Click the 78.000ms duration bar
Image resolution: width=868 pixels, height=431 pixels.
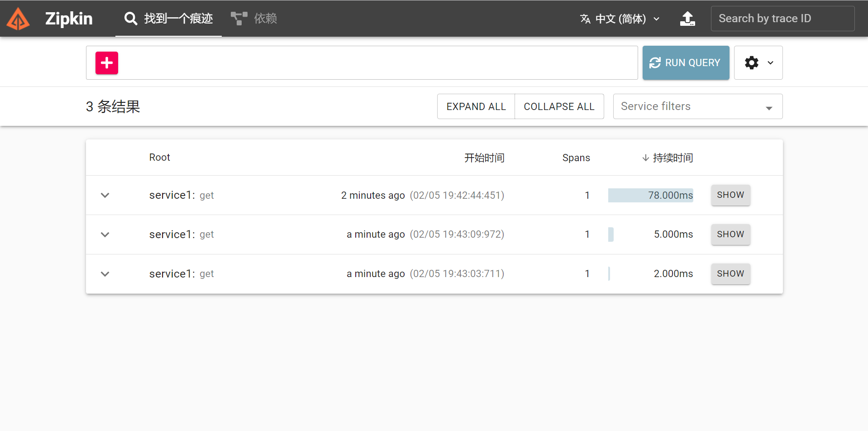pos(651,195)
